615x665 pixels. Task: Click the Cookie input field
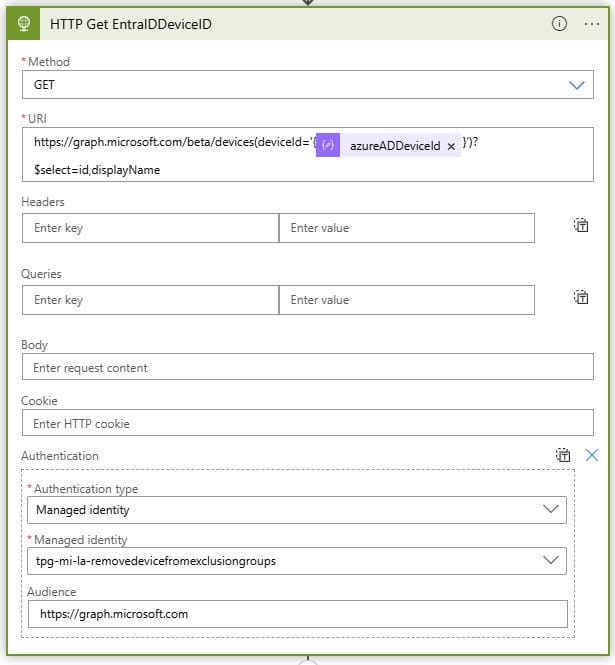point(308,422)
